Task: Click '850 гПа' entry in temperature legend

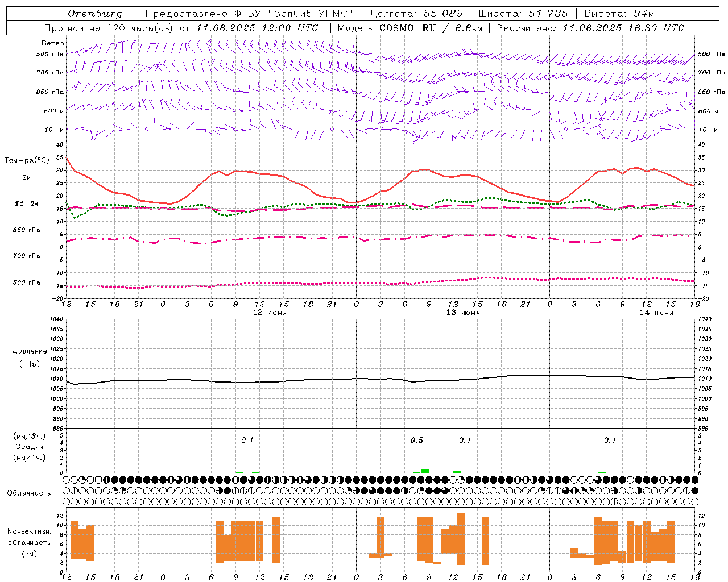Action: click(x=27, y=230)
